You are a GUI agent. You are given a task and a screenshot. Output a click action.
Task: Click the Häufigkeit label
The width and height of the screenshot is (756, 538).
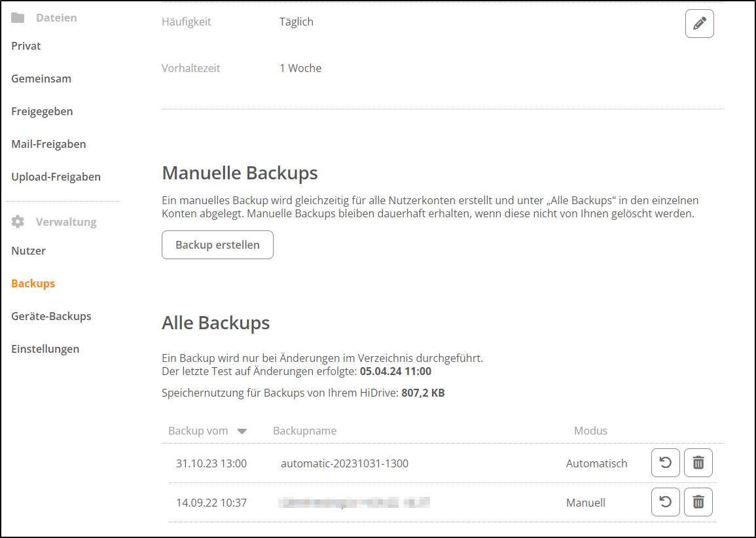coord(187,22)
